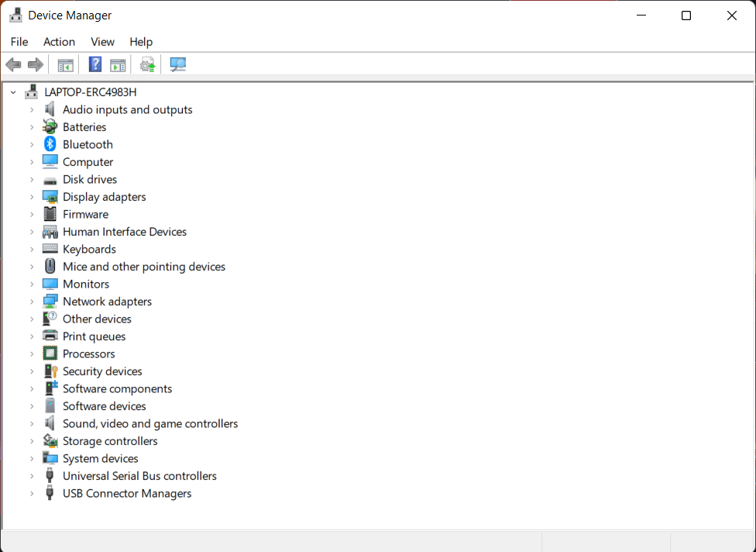Click the Display adapters icon

coord(50,197)
